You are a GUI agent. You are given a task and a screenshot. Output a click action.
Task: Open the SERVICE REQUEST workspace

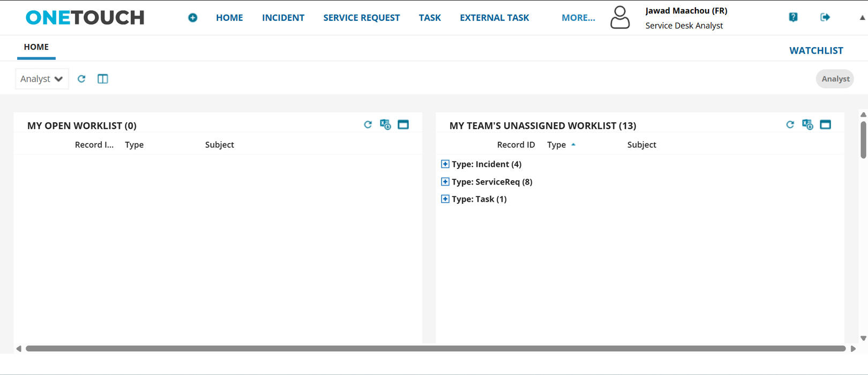click(361, 18)
